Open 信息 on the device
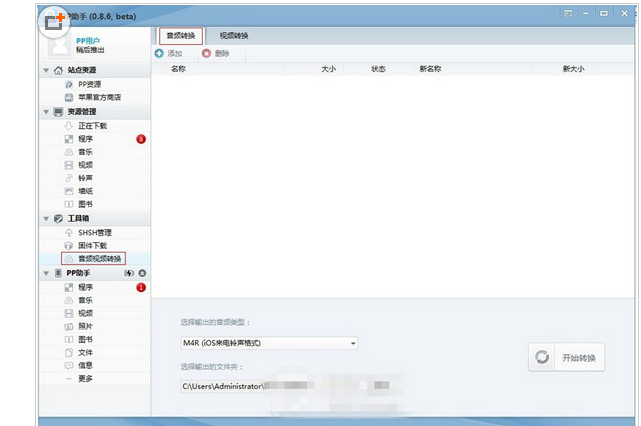Screen dimensions: 641x426 [95, 365]
